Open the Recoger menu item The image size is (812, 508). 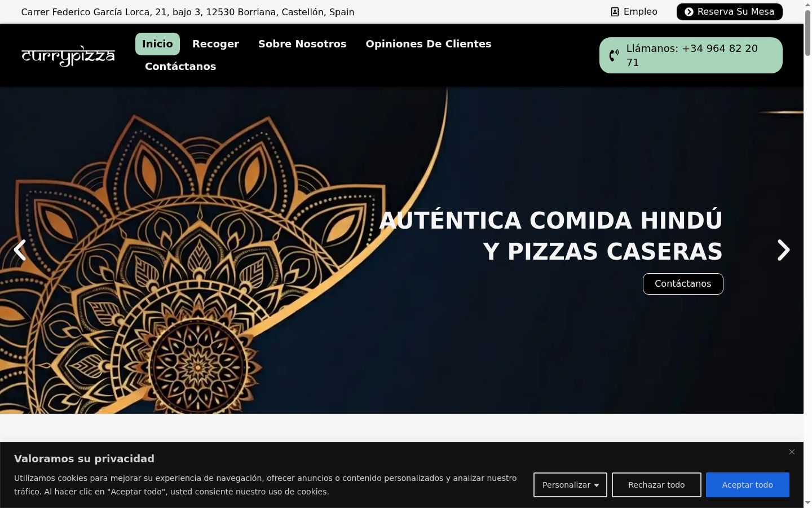[215, 44]
